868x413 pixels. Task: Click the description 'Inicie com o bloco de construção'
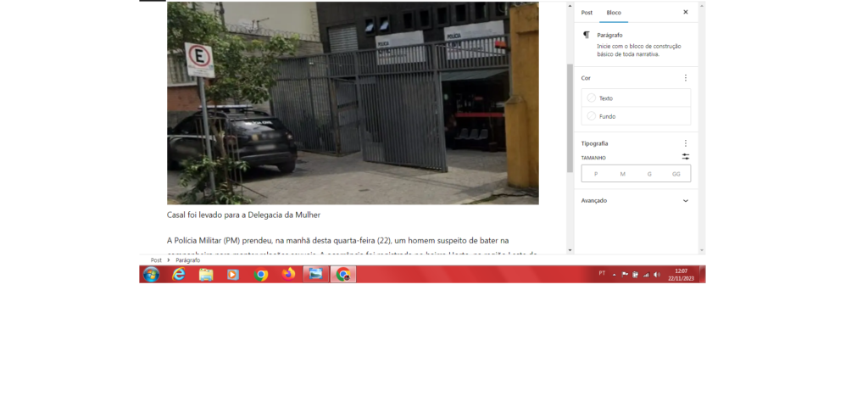click(x=639, y=47)
